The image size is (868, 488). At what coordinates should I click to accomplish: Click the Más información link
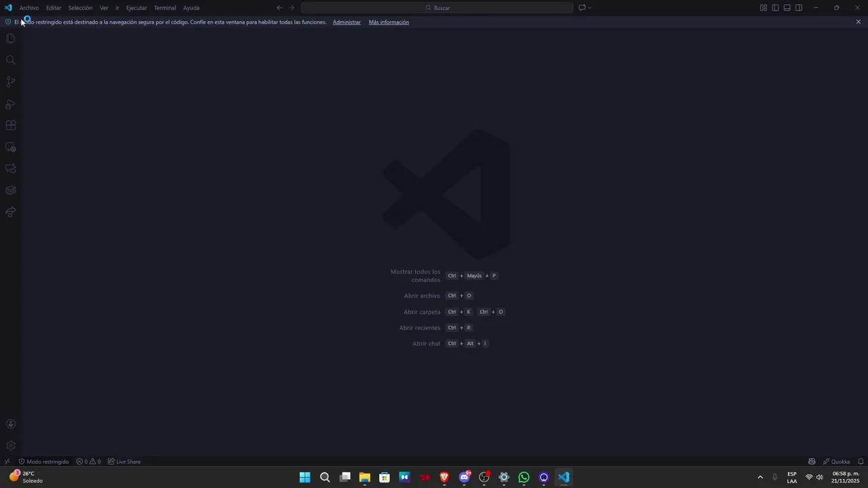[x=389, y=22]
